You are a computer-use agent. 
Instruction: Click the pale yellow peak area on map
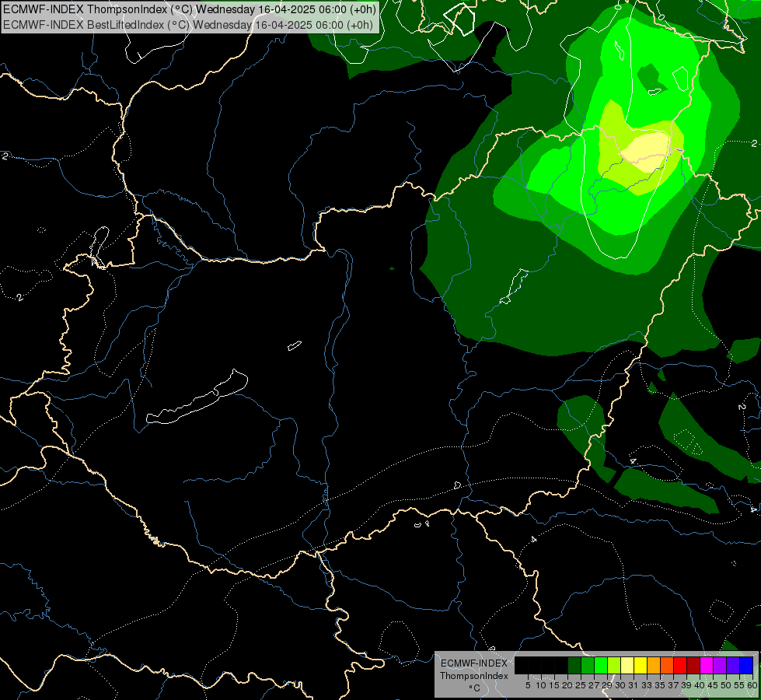pos(647,151)
